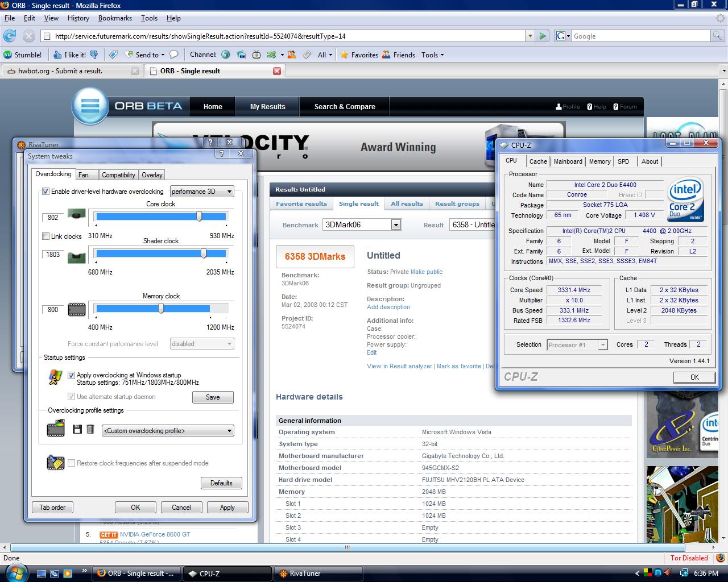Click the core clock GPU chip icon
The height and width of the screenshot is (582, 728).
(x=77, y=215)
